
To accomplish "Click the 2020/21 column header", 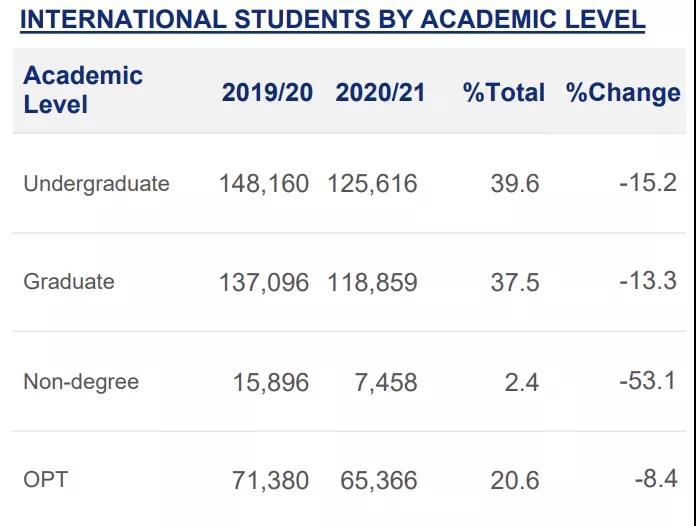I will tap(380, 93).
